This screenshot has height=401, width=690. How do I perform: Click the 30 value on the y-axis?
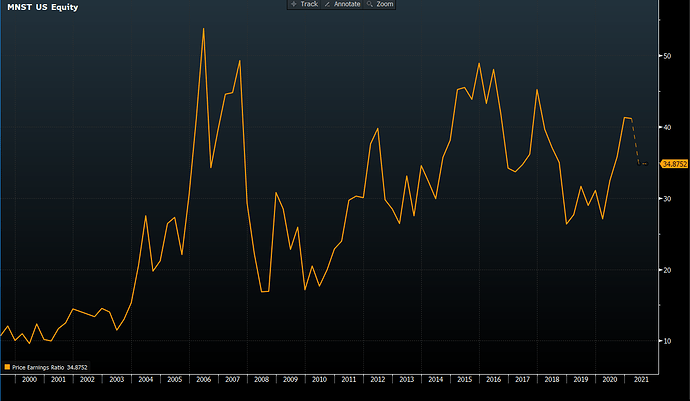pos(667,199)
